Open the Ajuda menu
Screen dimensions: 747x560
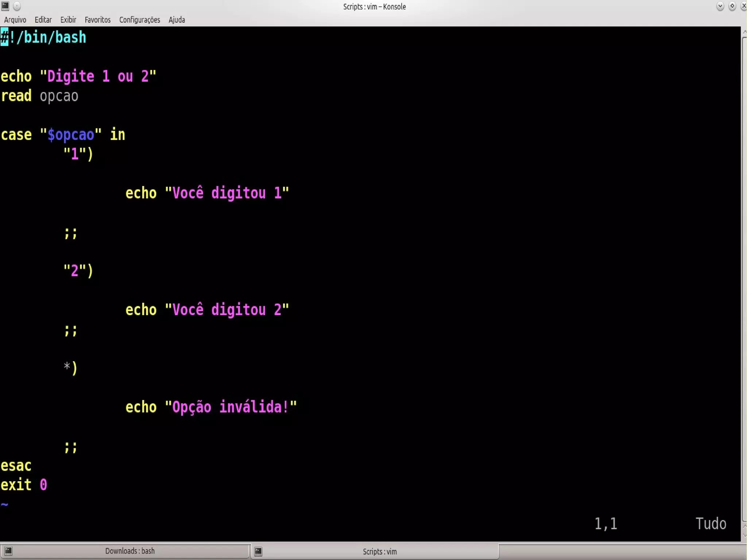click(177, 20)
